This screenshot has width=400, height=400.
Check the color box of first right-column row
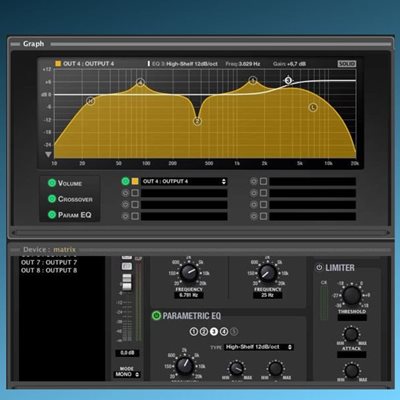(x=263, y=181)
